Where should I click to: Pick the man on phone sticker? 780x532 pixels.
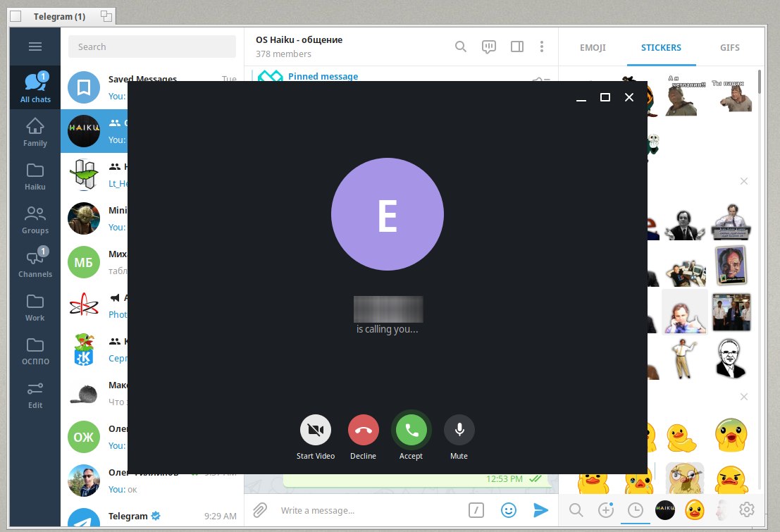point(684,313)
